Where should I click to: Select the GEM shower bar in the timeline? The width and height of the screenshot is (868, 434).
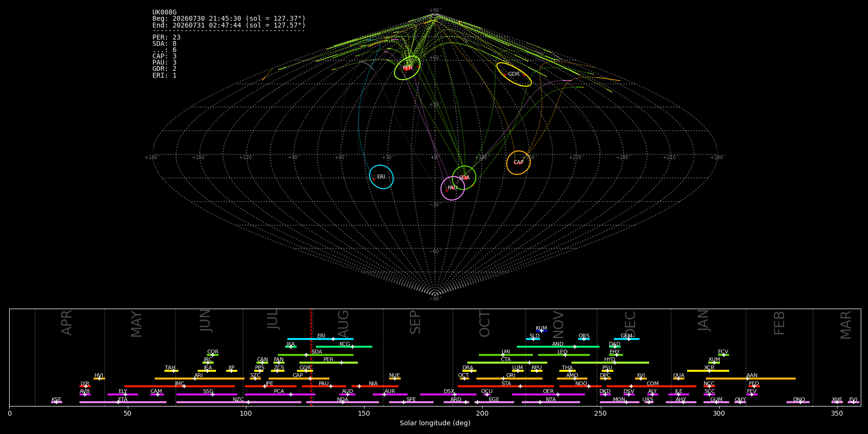click(x=626, y=339)
